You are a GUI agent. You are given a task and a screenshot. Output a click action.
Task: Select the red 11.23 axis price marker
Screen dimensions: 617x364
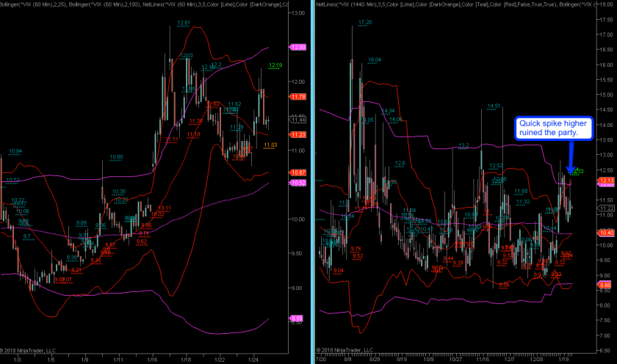[298, 134]
